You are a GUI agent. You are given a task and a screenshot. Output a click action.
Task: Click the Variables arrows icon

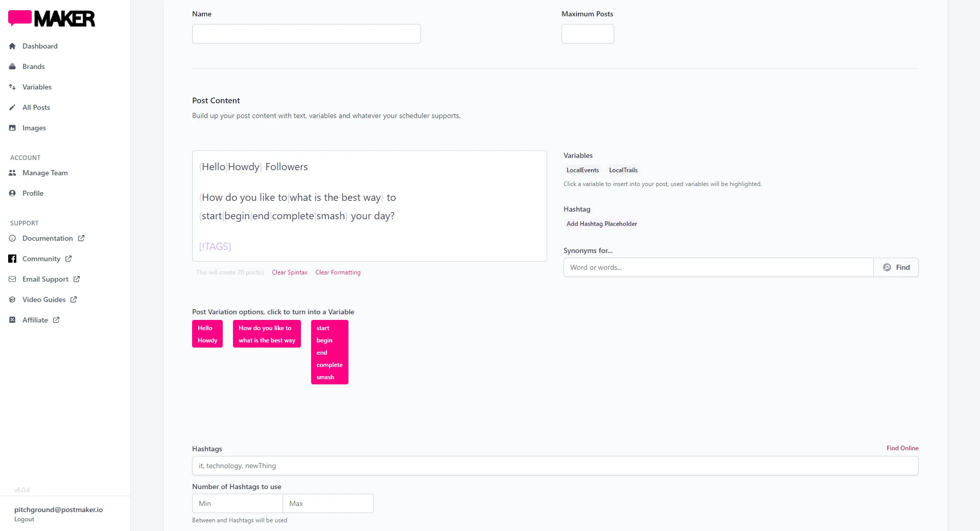12,87
